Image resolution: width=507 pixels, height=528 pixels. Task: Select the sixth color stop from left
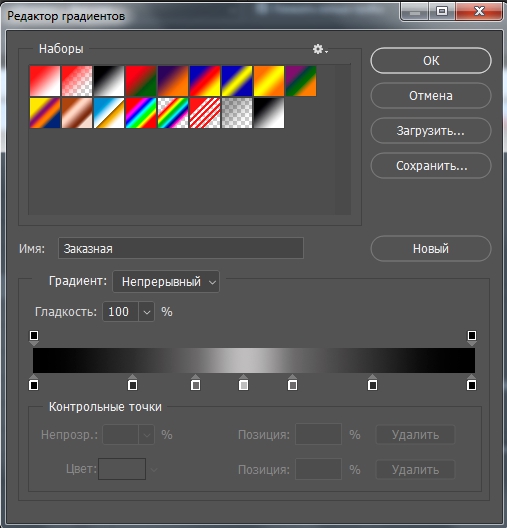[372, 383]
